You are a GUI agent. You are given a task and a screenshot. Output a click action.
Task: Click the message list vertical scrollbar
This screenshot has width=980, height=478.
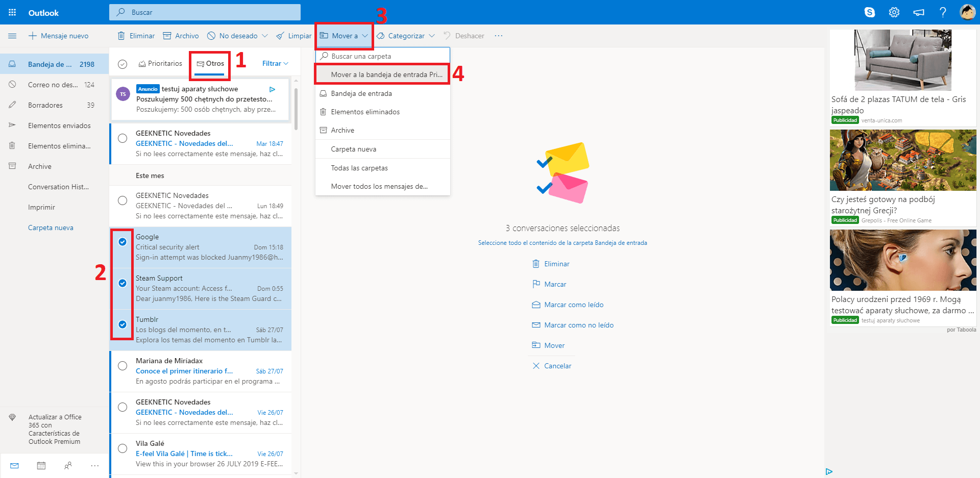click(x=296, y=108)
